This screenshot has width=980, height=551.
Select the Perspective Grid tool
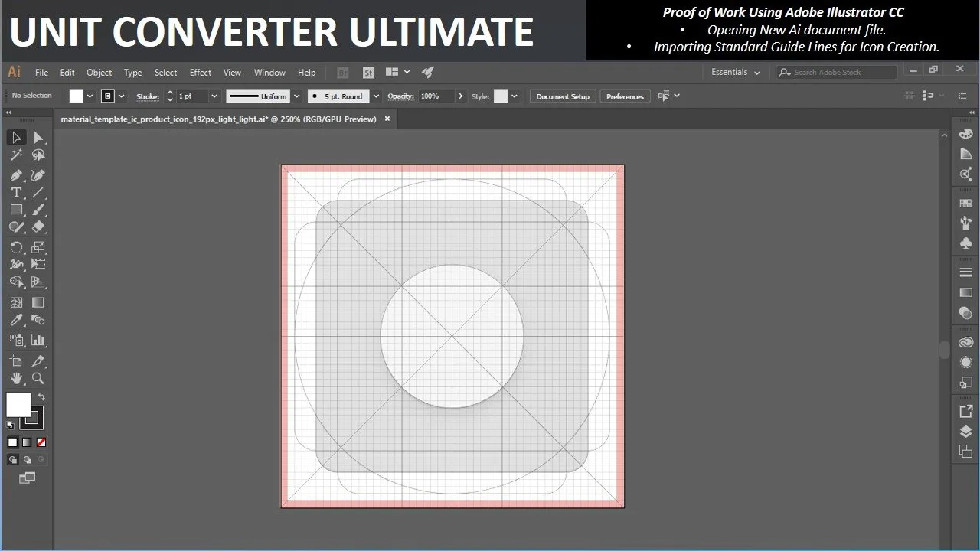(38, 282)
